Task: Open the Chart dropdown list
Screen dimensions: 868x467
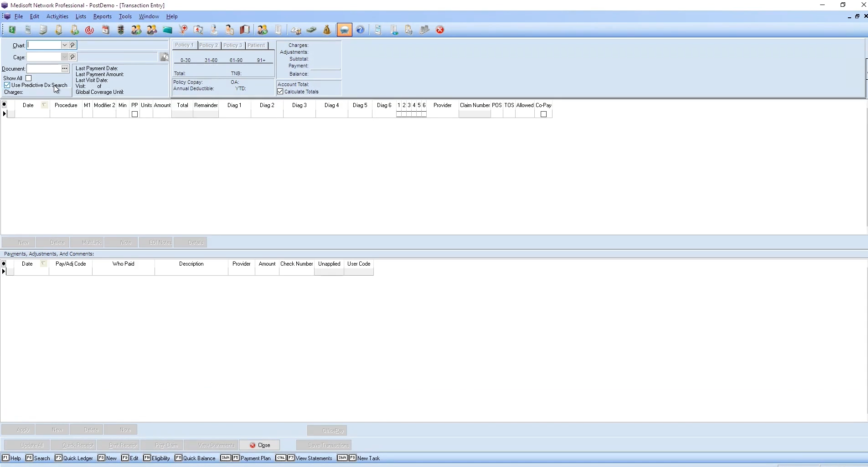Action: pos(64,45)
